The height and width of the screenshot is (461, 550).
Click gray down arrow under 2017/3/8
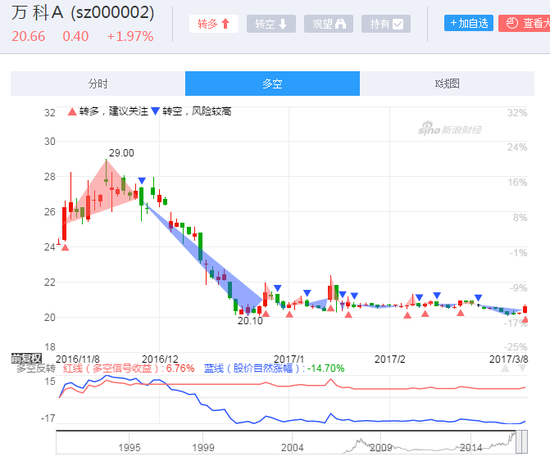[522, 368]
